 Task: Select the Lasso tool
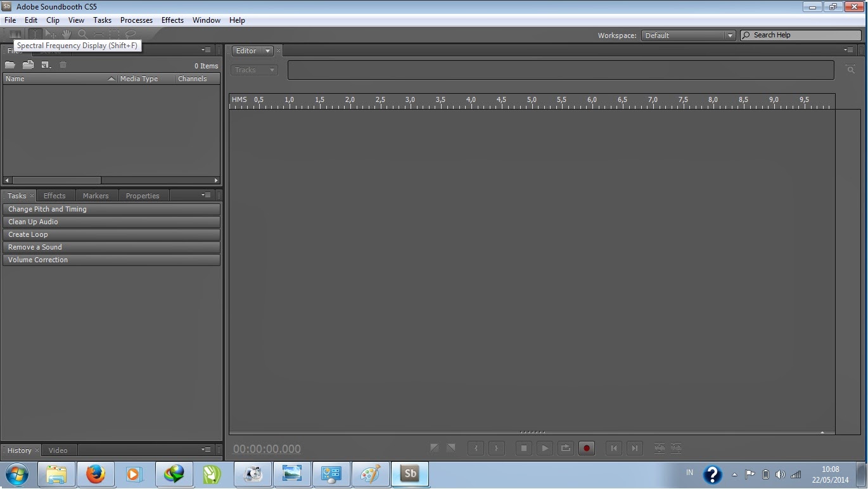(131, 34)
